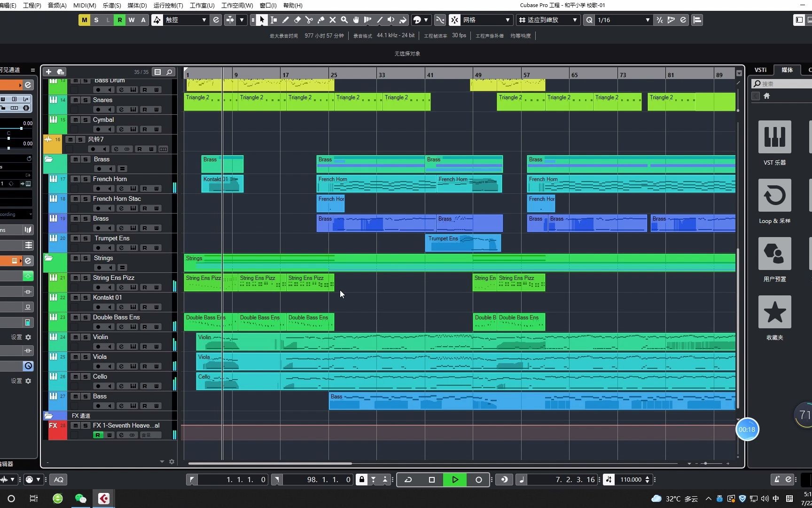Select the Color paint bucket tool
812x508 pixels.
403,20
